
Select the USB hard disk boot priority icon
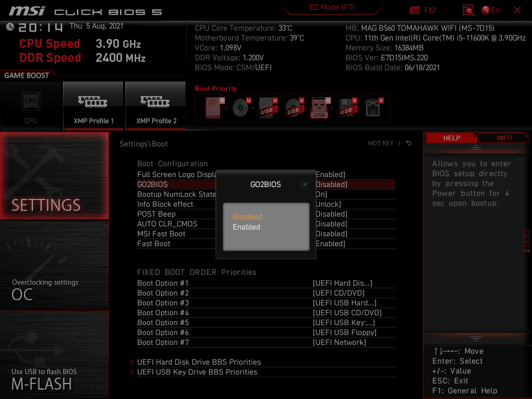pyautogui.click(x=268, y=108)
